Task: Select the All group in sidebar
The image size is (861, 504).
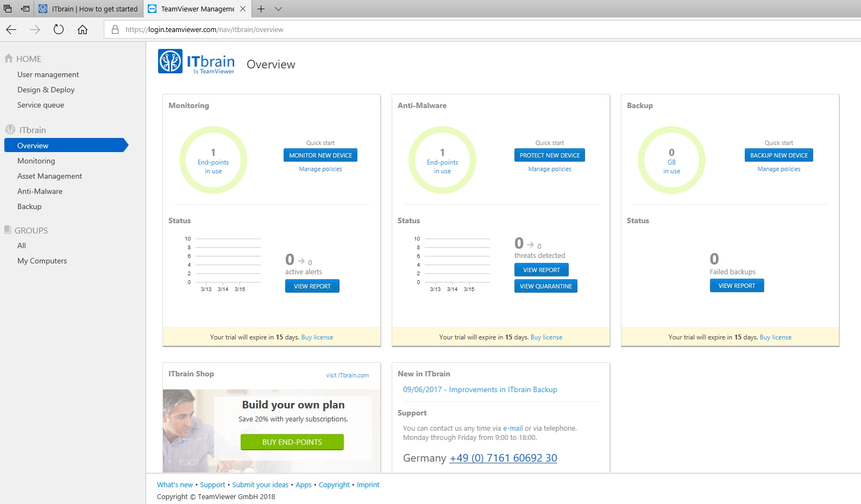Action: (x=22, y=245)
